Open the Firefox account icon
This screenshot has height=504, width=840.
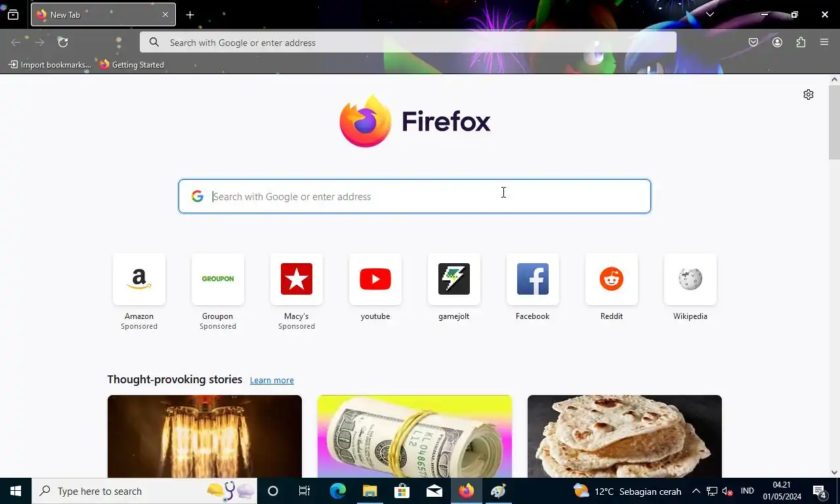(x=777, y=43)
